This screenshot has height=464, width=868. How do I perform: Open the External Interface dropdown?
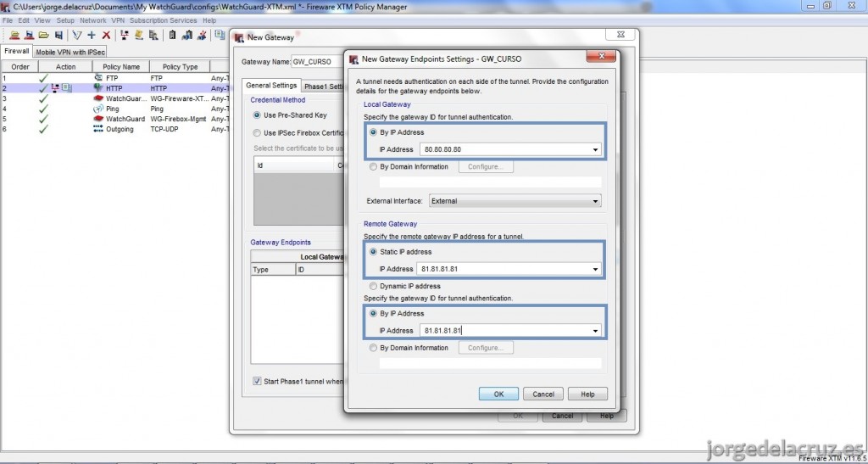pyautogui.click(x=596, y=201)
